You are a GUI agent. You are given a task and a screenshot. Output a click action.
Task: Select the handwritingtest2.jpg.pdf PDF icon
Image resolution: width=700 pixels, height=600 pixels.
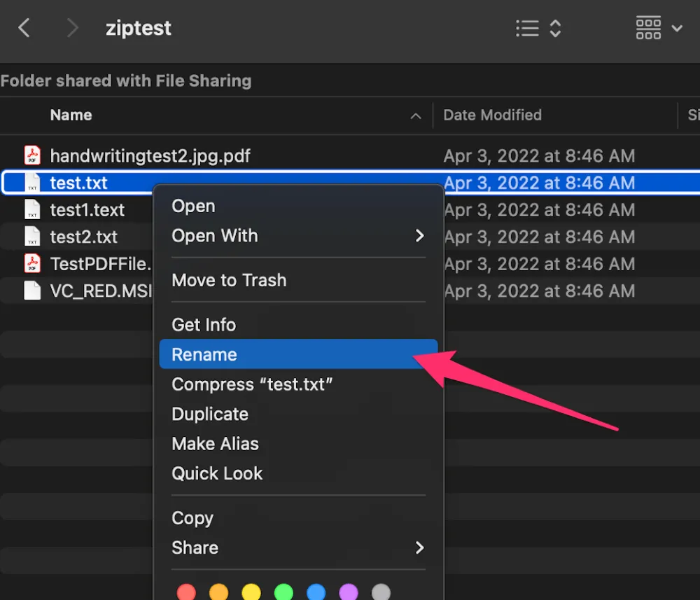pyautogui.click(x=32, y=155)
